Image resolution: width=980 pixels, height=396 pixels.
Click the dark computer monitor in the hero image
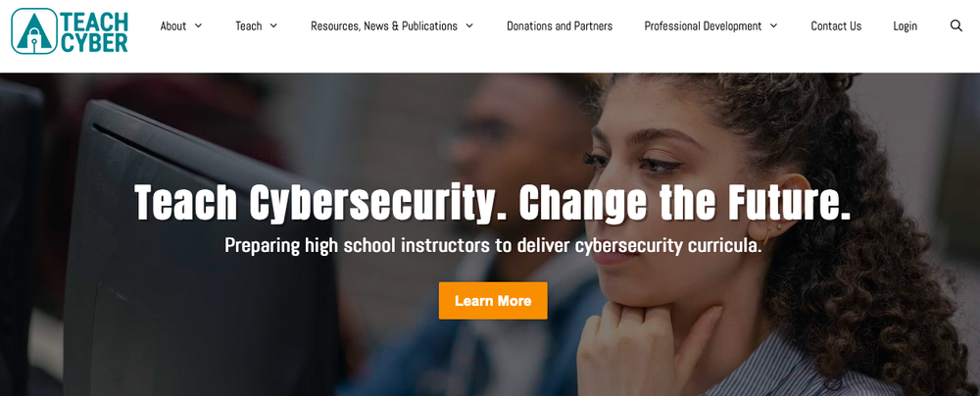point(200,250)
